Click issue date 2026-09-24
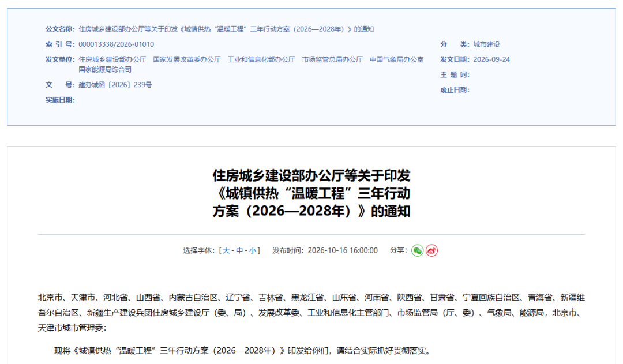The width and height of the screenshot is (623, 364). point(491,59)
